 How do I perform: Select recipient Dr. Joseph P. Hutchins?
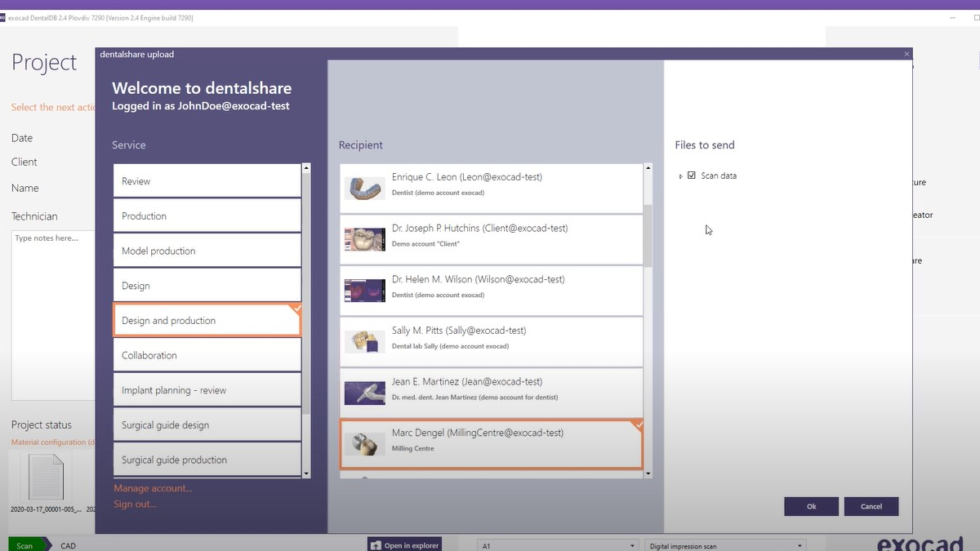tap(492, 238)
